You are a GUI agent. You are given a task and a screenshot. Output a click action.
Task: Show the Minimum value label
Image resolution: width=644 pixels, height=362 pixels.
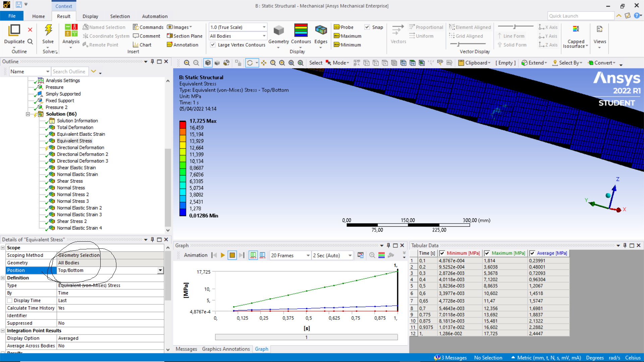click(347, 45)
